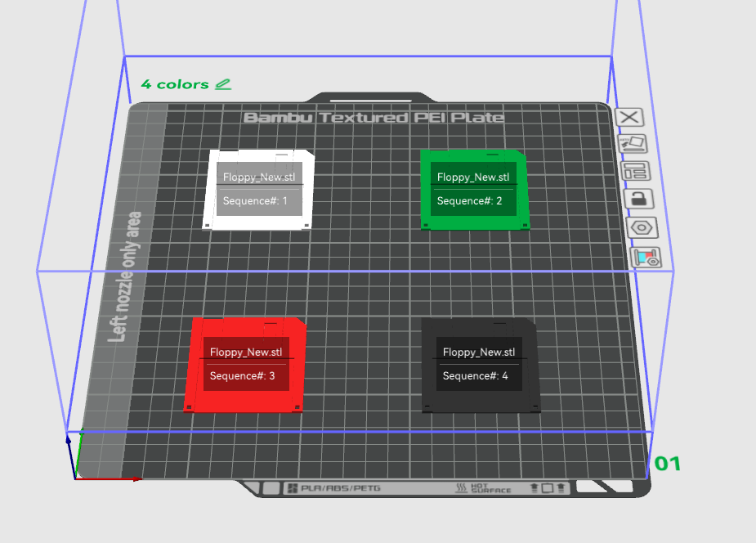
Task: Toggle the plate lock icon
Action: click(x=638, y=198)
